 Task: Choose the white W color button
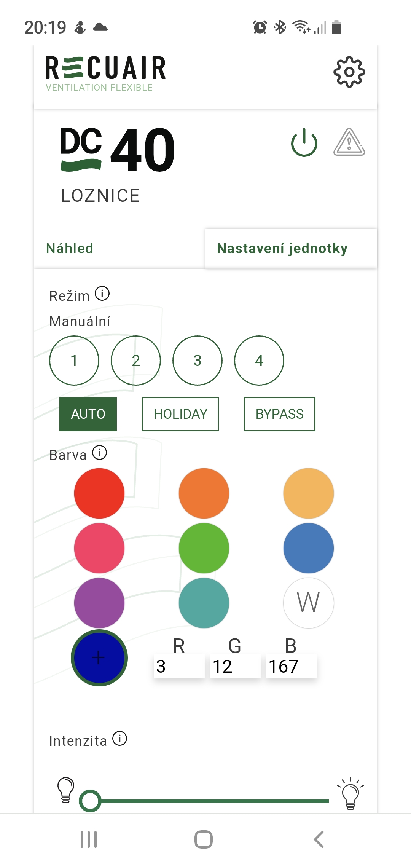(308, 603)
